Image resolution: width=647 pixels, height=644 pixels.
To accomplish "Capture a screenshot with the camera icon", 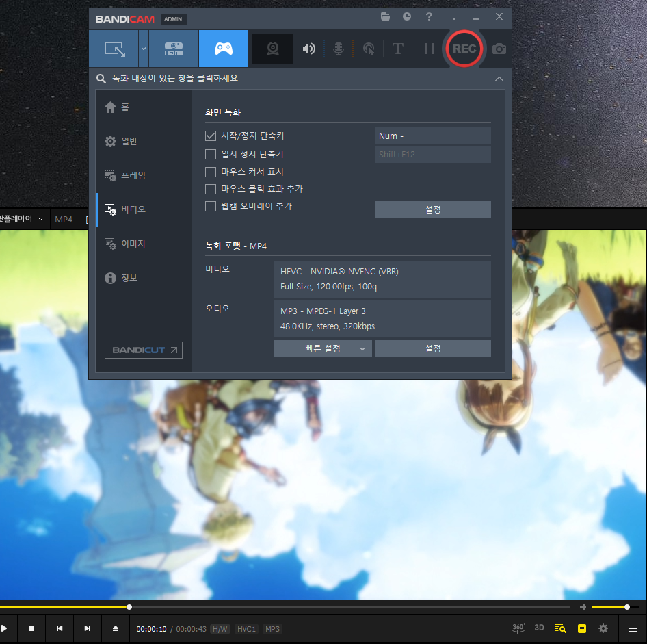I will (499, 49).
